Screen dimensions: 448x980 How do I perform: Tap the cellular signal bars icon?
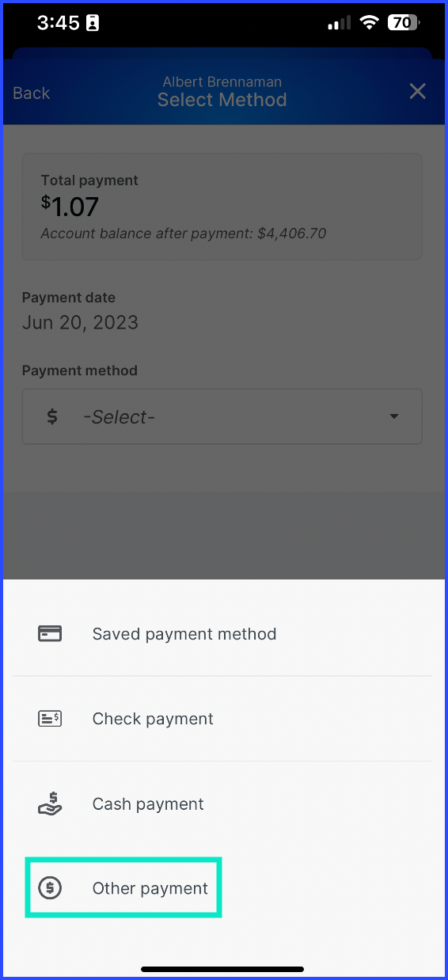click(x=340, y=24)
